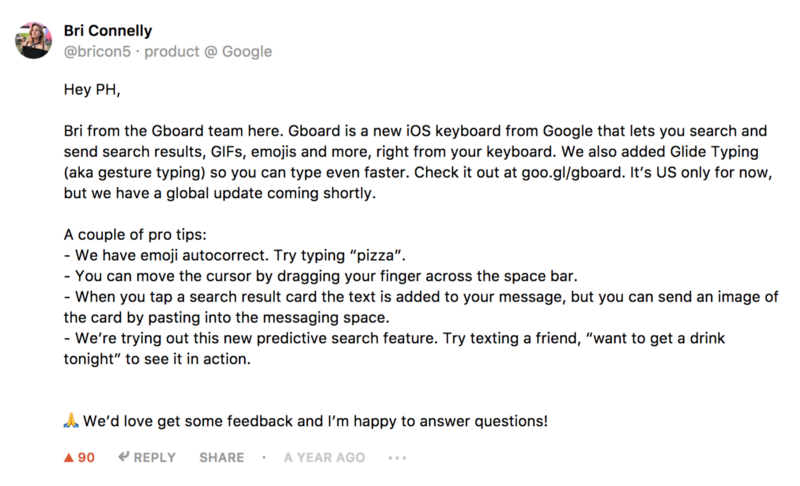
Task: Click the author name Bri Connelly
Action: (108, 31)
